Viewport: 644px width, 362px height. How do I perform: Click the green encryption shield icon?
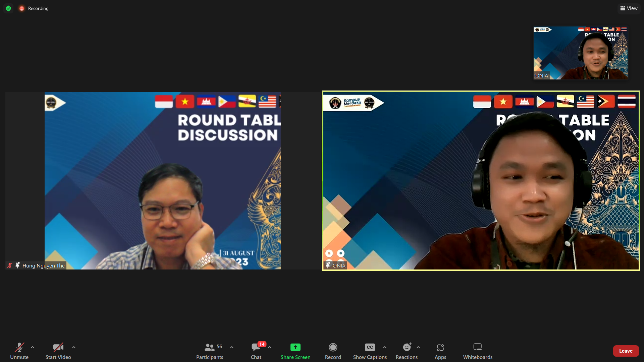[8, 8]
